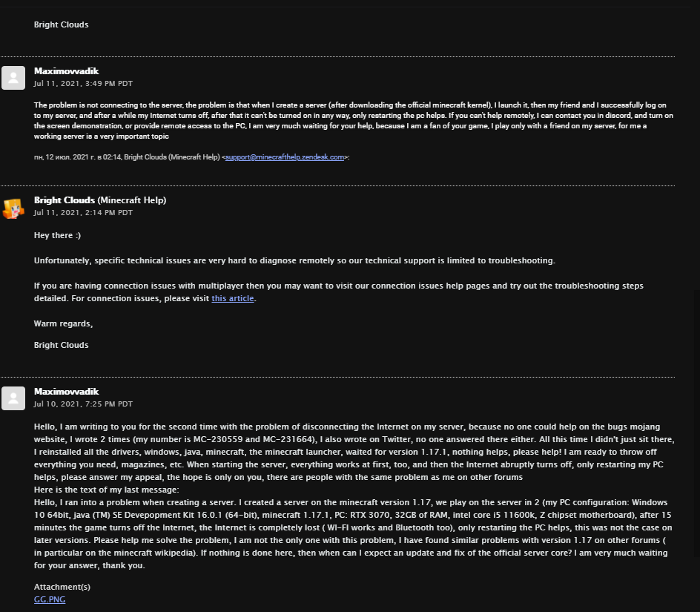Open the "this article" connection issues link
The width and height of the screenshot is (700, 612).
point(233,298)
